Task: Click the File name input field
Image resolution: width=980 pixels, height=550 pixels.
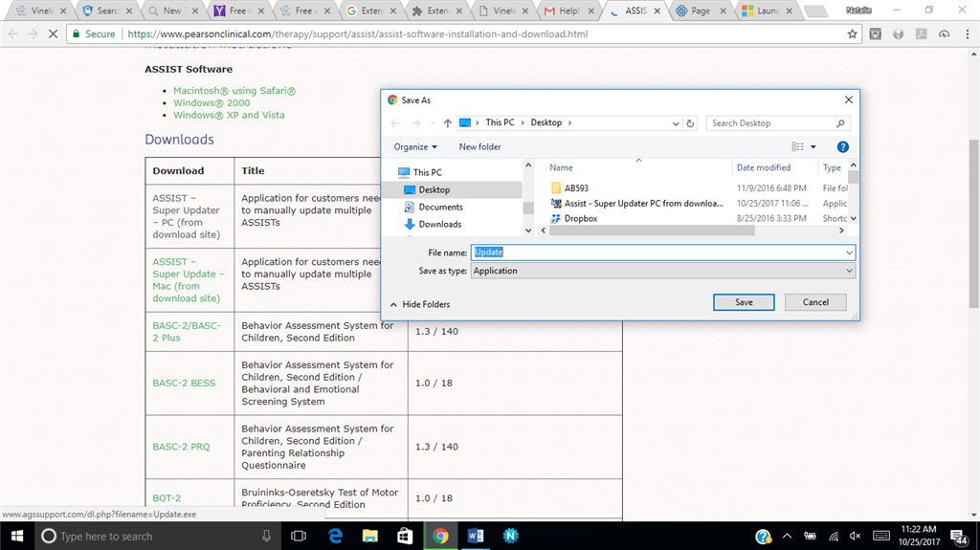Action: pos(657,253)
